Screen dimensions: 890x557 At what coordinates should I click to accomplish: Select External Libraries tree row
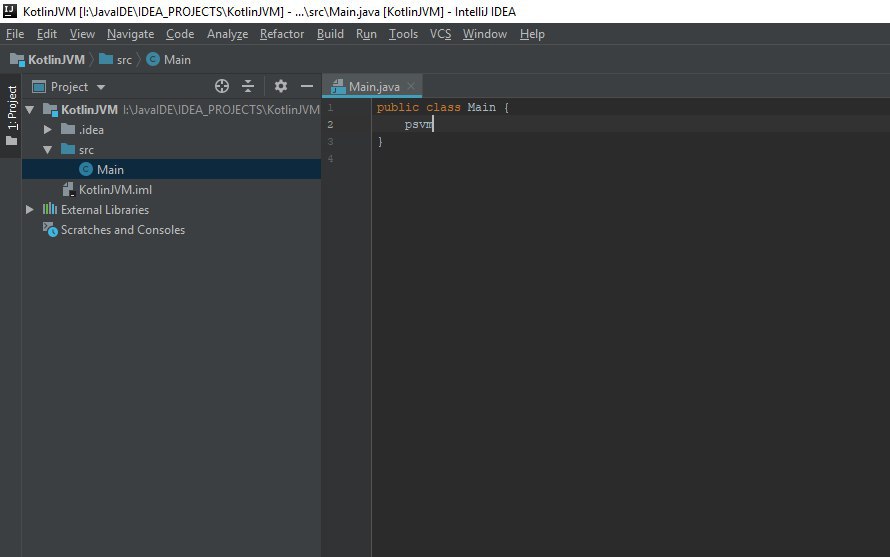pos(171,210)
